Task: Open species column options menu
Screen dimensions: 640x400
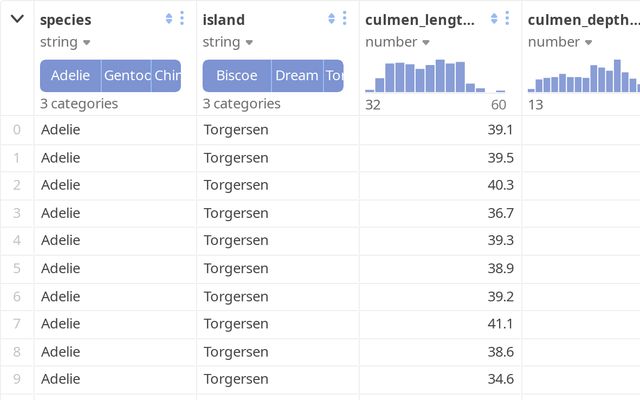Action: (182, 19)
